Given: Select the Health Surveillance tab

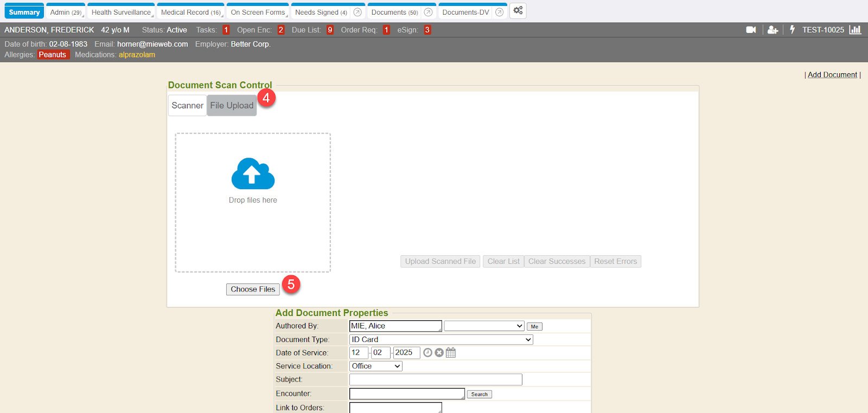Looking at the screenshot, I should click(121, 12).
